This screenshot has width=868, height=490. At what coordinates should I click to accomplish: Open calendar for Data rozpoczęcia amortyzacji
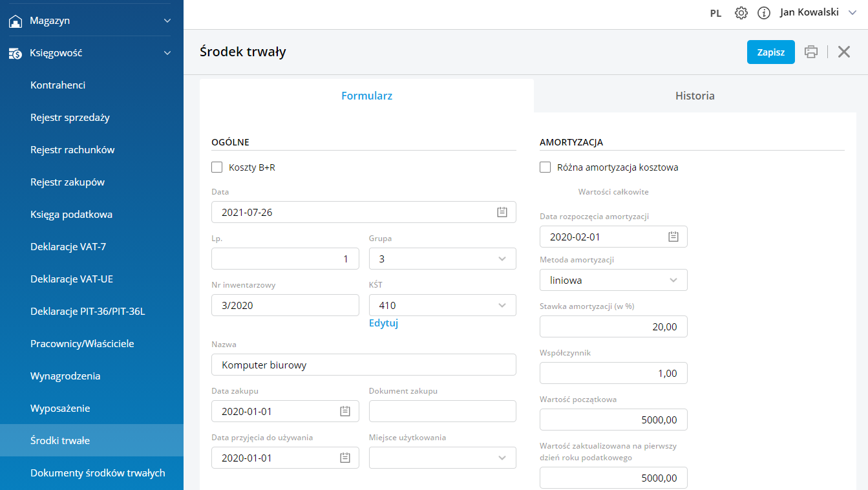(x=673, y=237)
